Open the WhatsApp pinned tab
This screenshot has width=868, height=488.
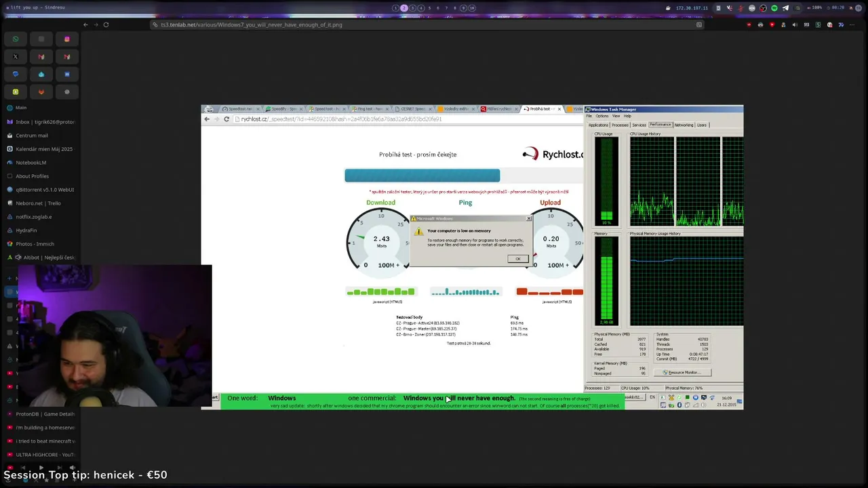click(x=16, y=39)
